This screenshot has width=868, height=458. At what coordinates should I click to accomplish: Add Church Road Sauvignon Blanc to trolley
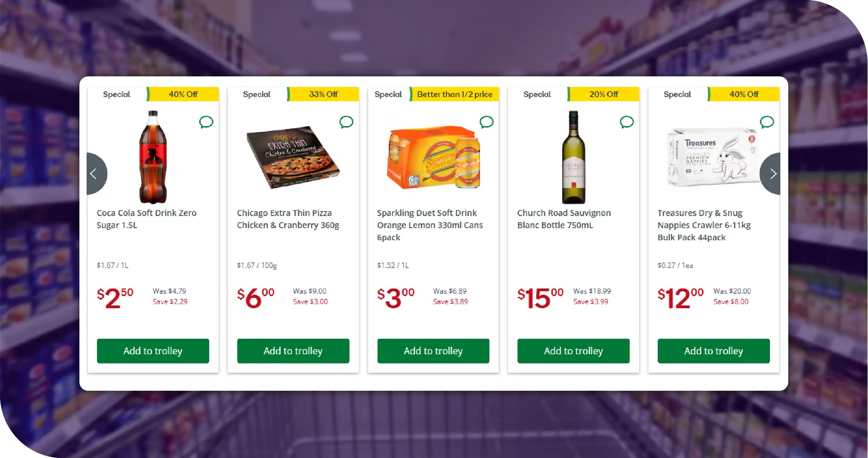(573, 351)
